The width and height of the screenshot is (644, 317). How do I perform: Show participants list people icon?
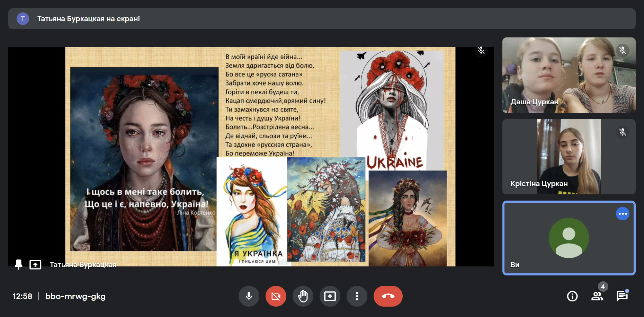[x=597, y=296]
